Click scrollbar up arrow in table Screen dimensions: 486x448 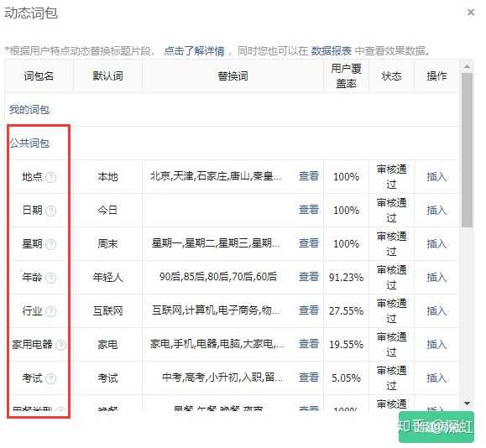click(x=467, y=66)
